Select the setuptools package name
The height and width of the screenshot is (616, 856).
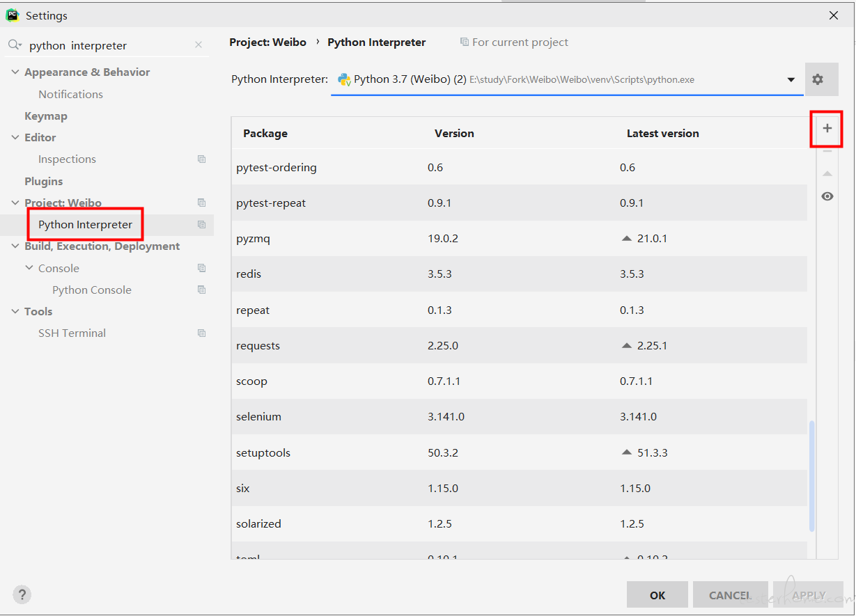click(263, 453)
